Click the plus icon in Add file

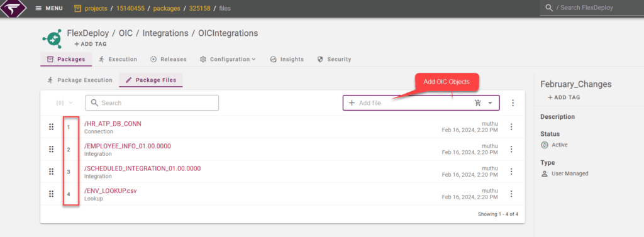[352, 102]
